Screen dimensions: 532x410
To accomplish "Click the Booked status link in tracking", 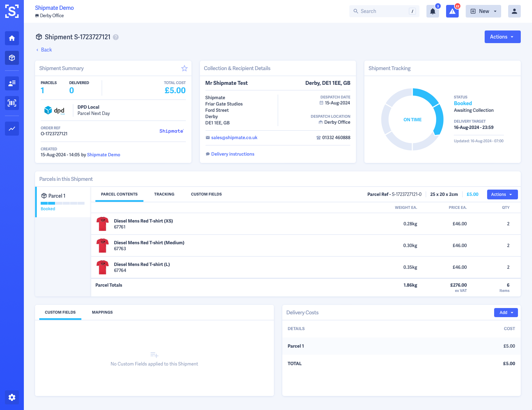I will [463, 103].
